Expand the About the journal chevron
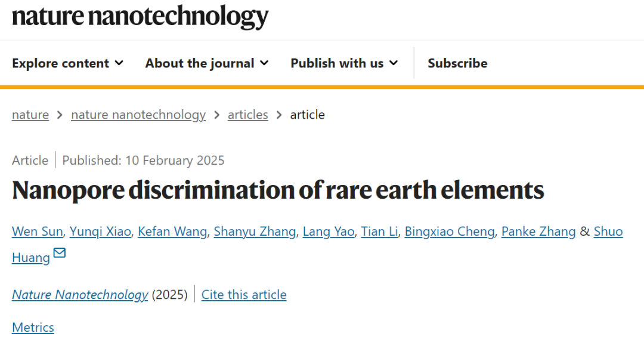Image resolution: width=644 pixels, height=352 pixels. click(x=265, y=63)
